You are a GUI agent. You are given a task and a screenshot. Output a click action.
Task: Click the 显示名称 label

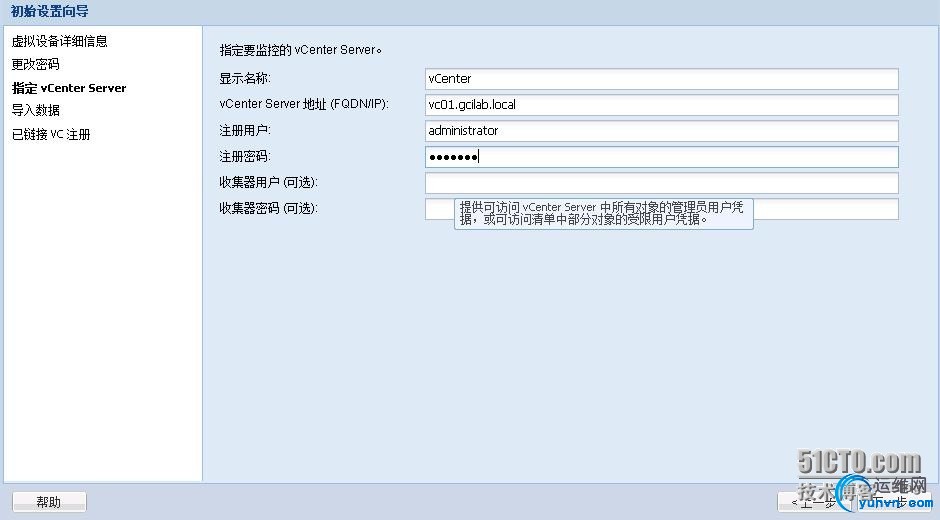click(x=245, y=79)
